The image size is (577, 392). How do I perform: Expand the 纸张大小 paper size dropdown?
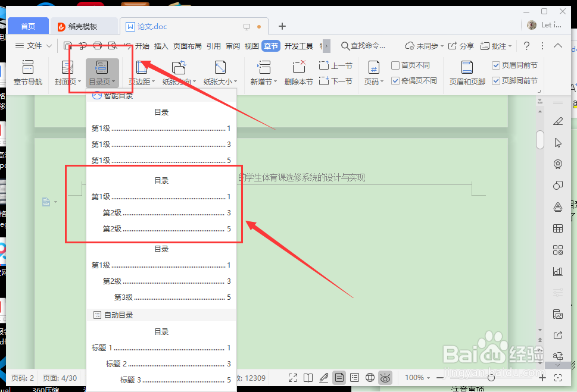tap(221, 81)
